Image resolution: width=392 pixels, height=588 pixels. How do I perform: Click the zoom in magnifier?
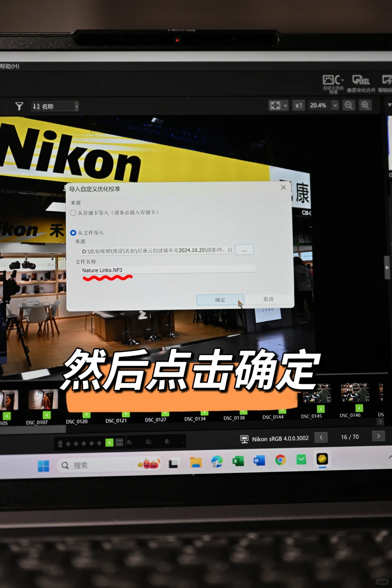click(365, 105)
